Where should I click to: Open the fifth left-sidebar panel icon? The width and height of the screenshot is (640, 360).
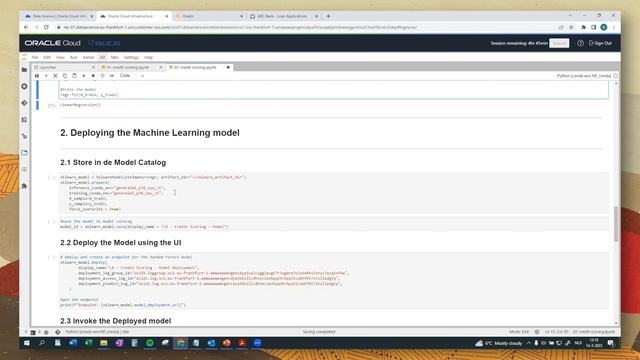24,136
